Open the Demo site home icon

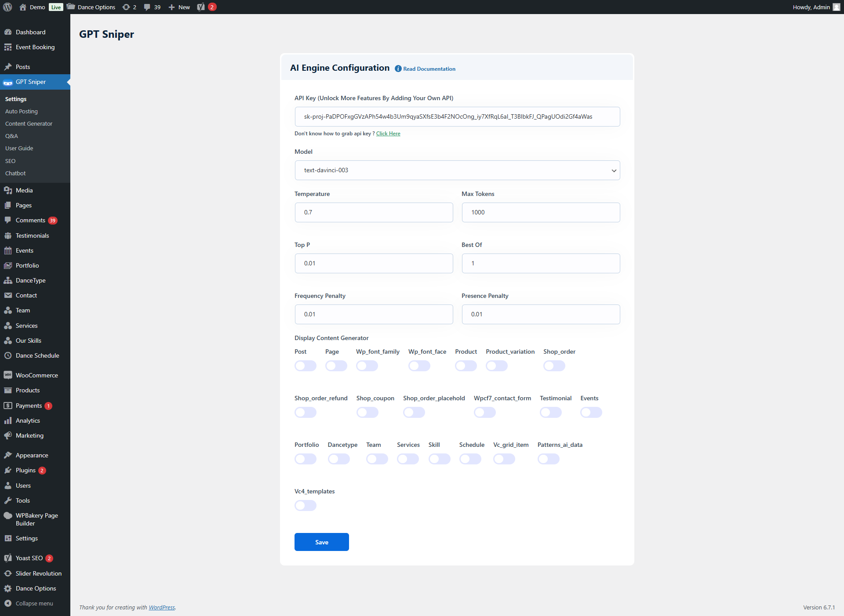(23, 7)
